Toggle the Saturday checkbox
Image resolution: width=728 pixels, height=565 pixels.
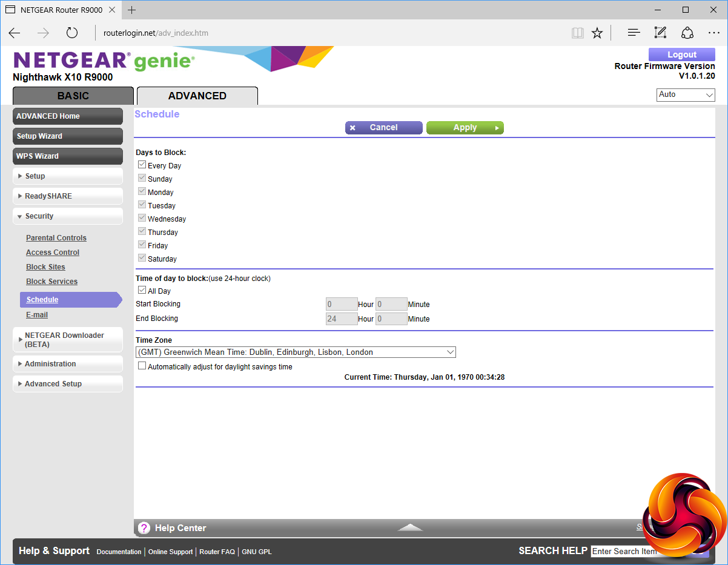click(x=142, y=258)
